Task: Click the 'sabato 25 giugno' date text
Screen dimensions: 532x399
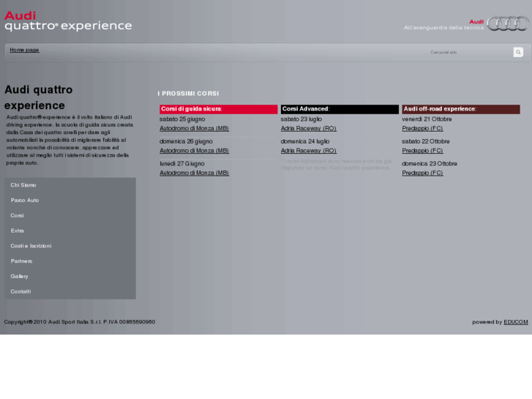Action: point(182,119)
